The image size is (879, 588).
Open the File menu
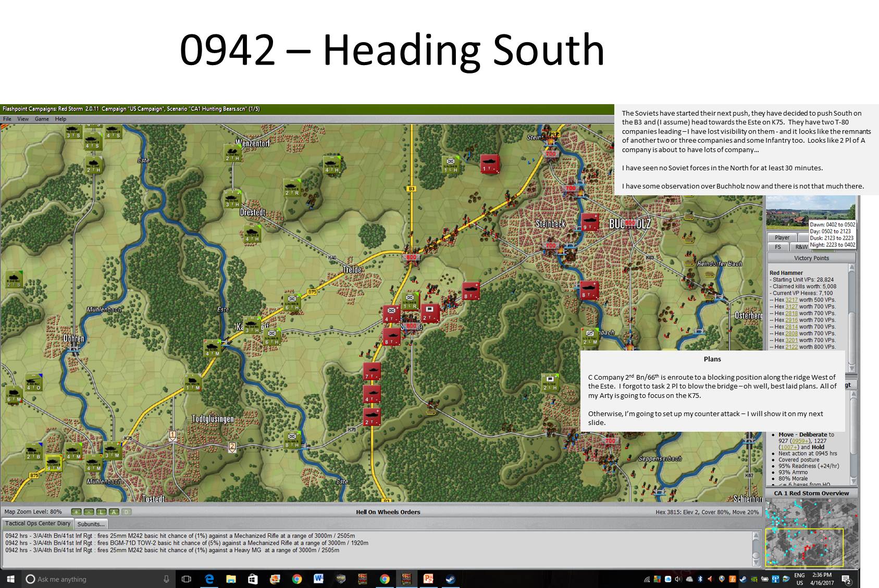coord(7,119)
